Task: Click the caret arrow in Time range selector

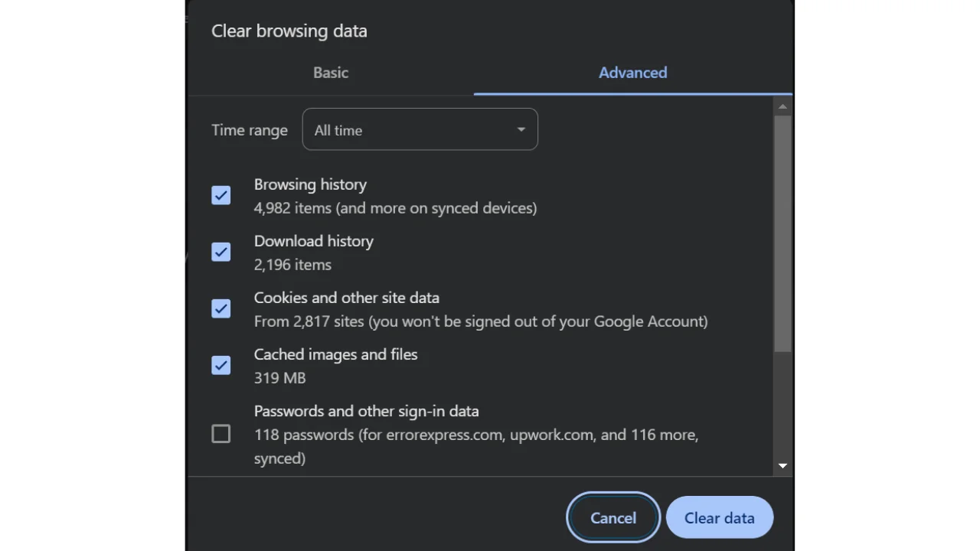Action: 521,130
